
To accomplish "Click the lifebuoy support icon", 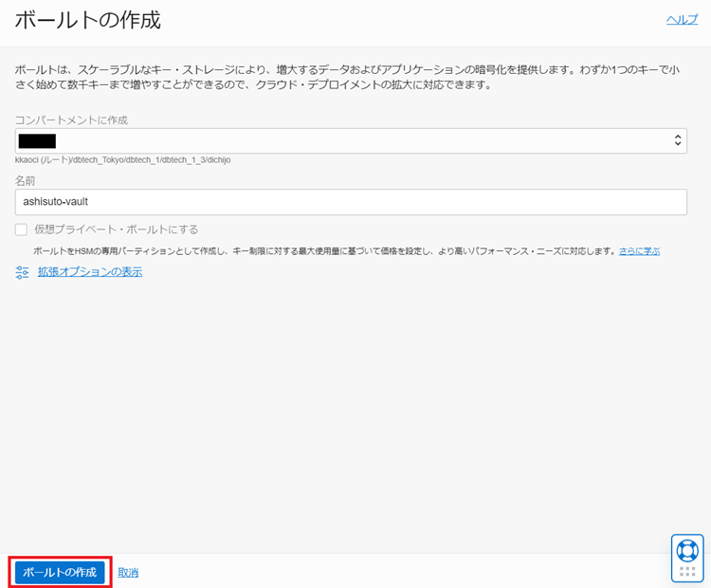I will click(x=687, y=550).
